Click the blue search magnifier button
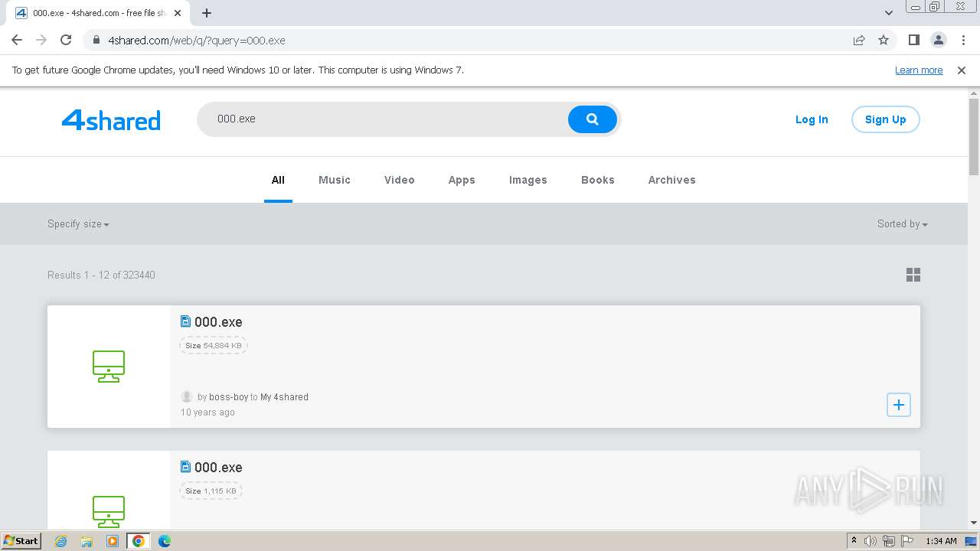 [593, 119]
